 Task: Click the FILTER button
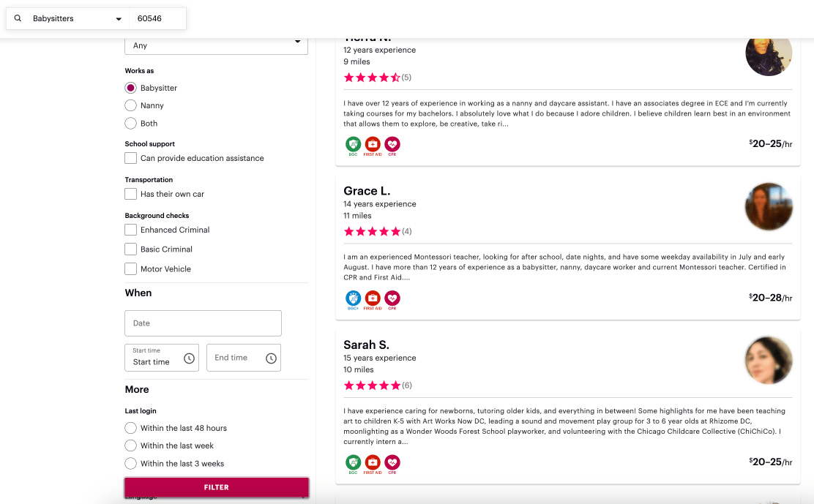click(216, 486)
